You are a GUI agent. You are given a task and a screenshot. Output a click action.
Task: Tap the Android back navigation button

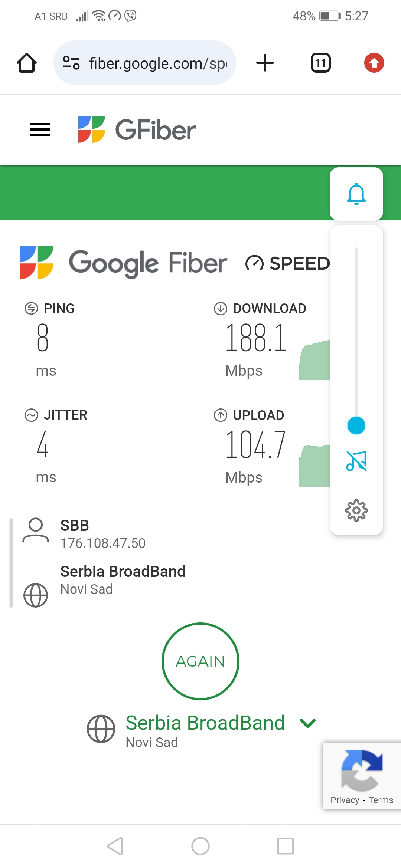click(x=115, y=846)
